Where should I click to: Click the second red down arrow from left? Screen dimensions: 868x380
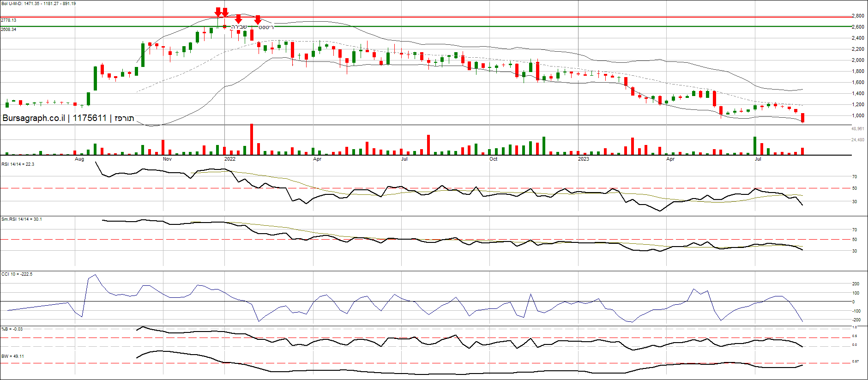pyautogui.click(x=225, y=12)
